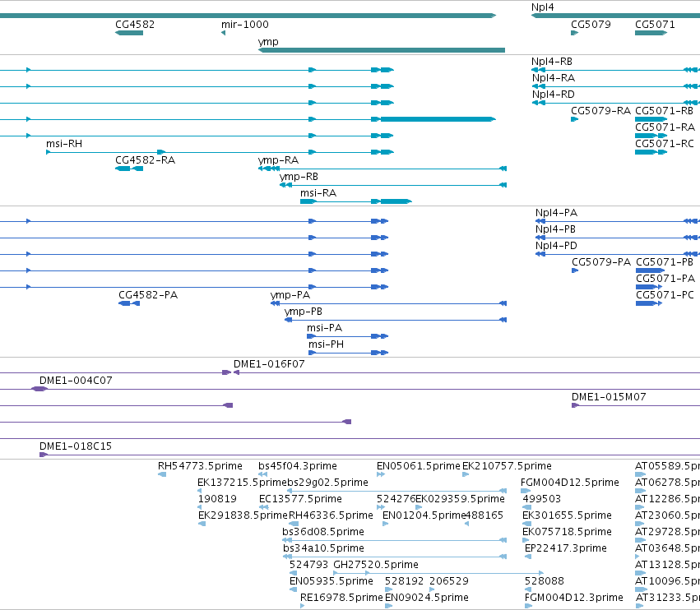The image size is (700, 610).
Task: Click the GH27520.5prime EST label
Action: [376, 565]
